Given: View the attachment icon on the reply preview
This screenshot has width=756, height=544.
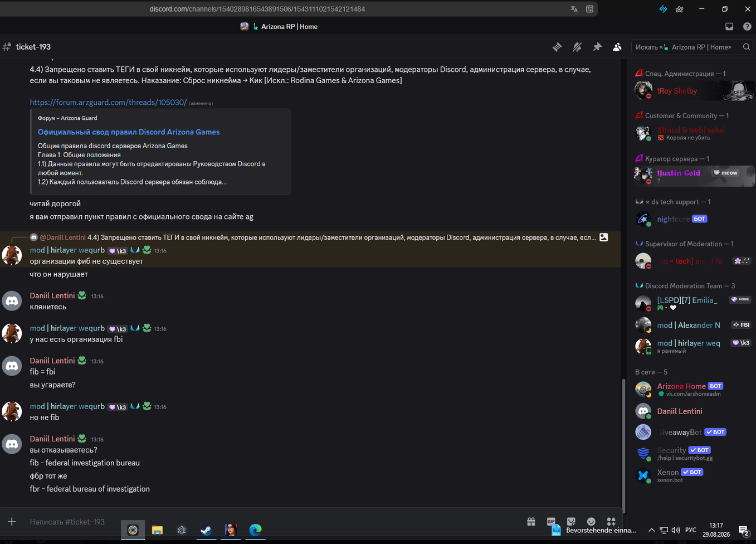Looking at the screenshot, I should point(603,237).
